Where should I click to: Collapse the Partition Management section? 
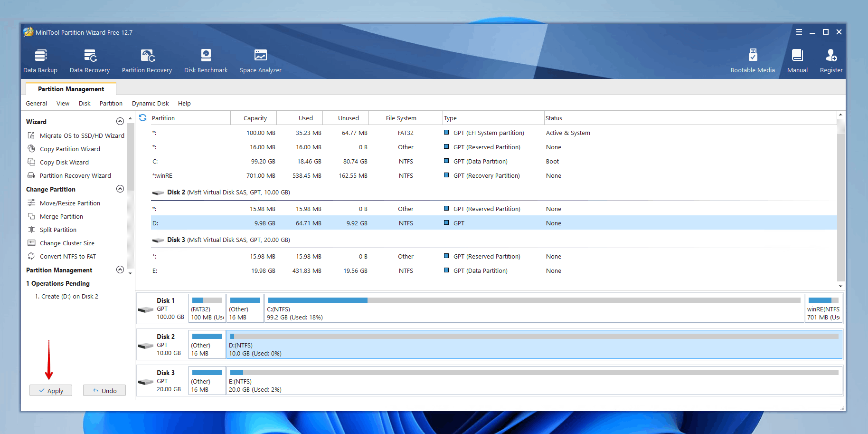point(120,270)
